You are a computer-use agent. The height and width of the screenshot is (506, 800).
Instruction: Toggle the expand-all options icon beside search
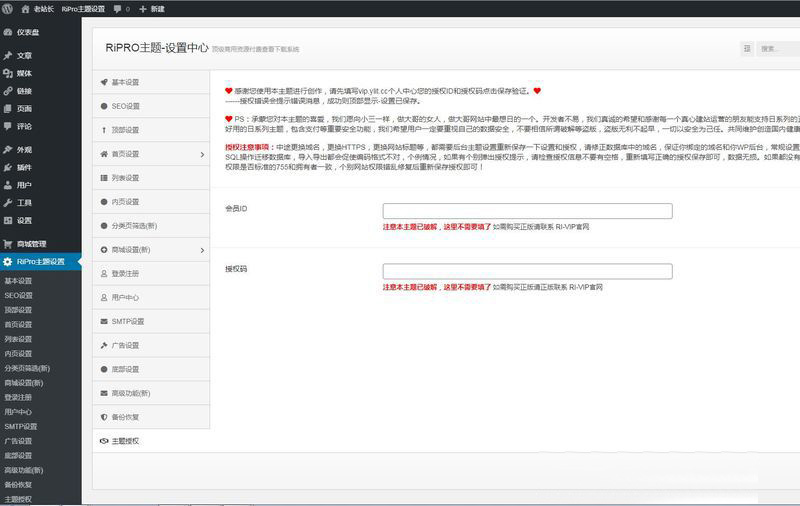click(747, 48)
